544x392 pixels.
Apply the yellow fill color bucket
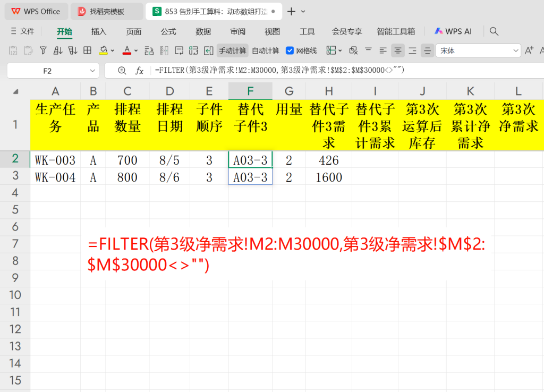pos(103,50)
